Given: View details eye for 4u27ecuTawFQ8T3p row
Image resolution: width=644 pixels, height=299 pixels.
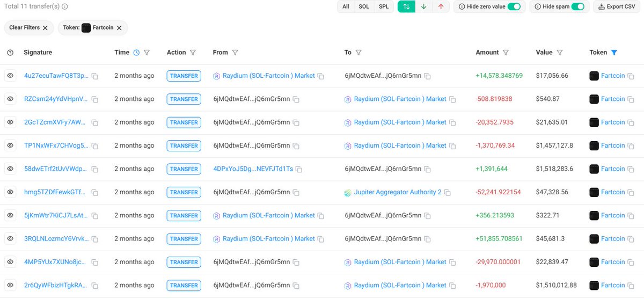Looking at the screenshot, I should coord(10,76).
